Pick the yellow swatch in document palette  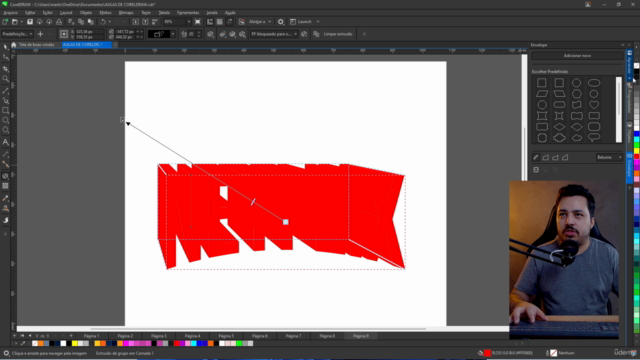(74, 344)
